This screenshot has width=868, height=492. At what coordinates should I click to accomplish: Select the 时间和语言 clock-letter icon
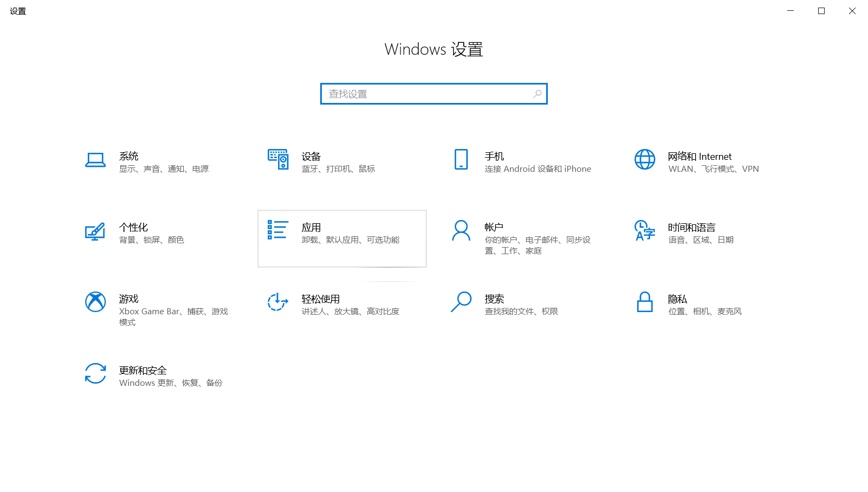[x=645, y=230]
